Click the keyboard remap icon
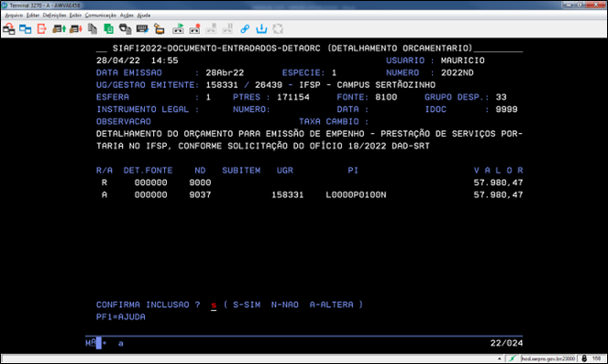This screenshot has width=608, height=364. (142, 28)
